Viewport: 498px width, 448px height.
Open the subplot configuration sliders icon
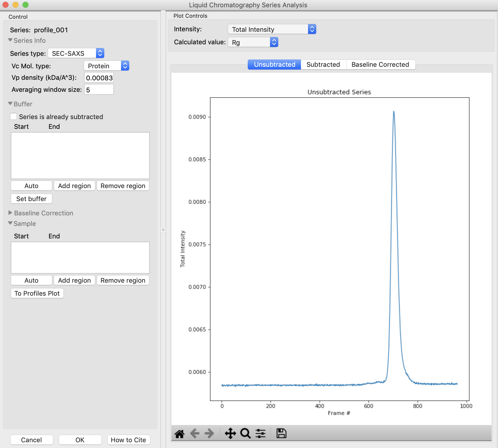click(260, 433)
